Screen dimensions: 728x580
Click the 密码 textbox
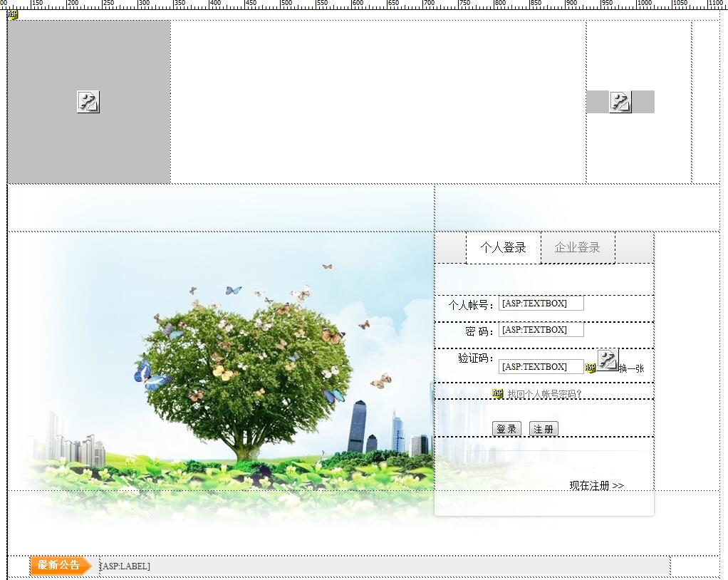click(541, 330)
